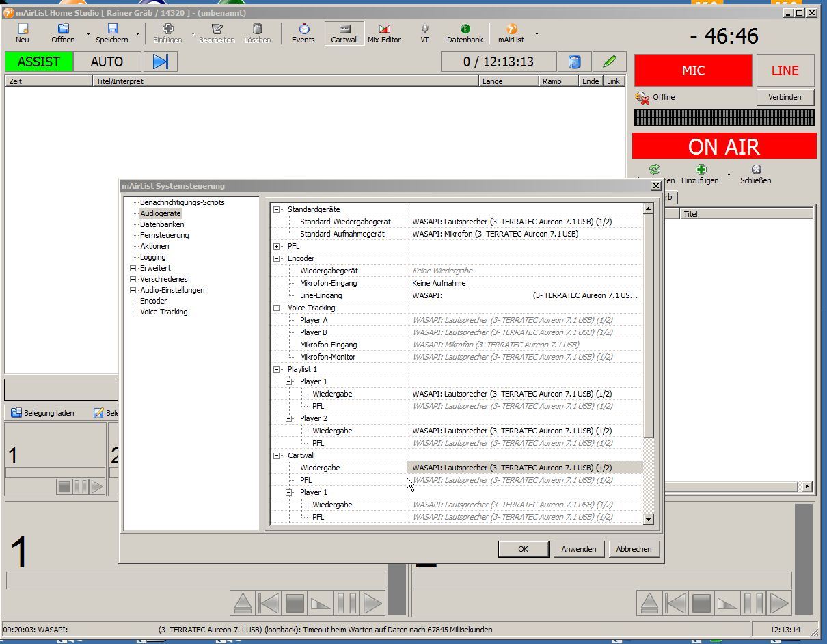The image size is (827, 644).
Task: Select Datenbanken in the settings tree
Action: point(162,224)
